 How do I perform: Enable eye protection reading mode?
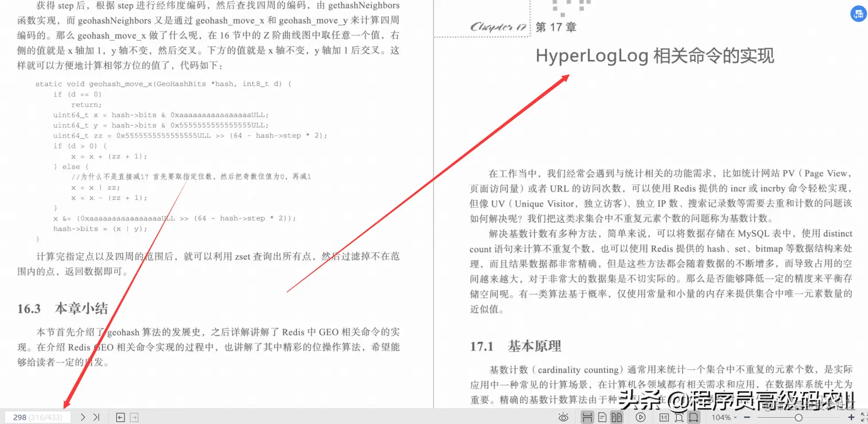click(563, 417)
